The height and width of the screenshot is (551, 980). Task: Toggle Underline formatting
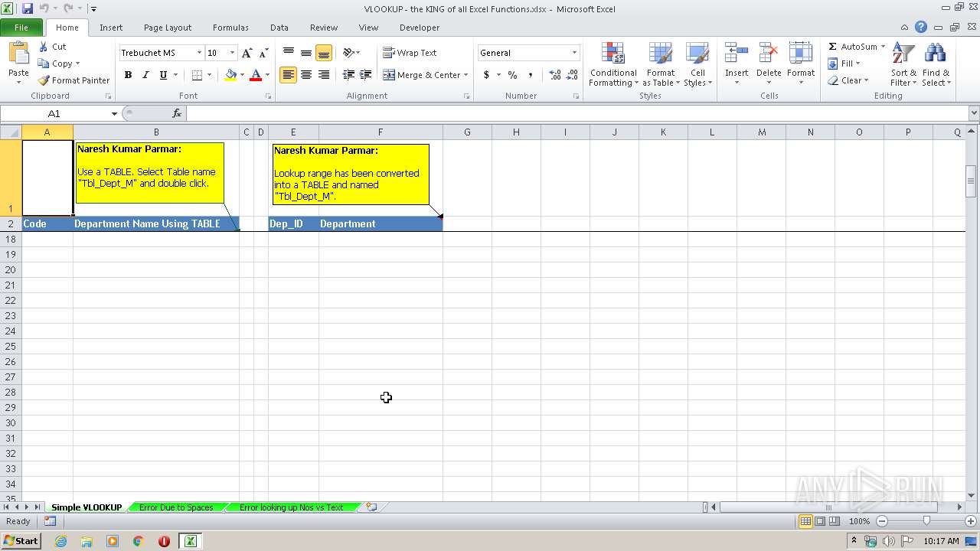click(163, 75)
